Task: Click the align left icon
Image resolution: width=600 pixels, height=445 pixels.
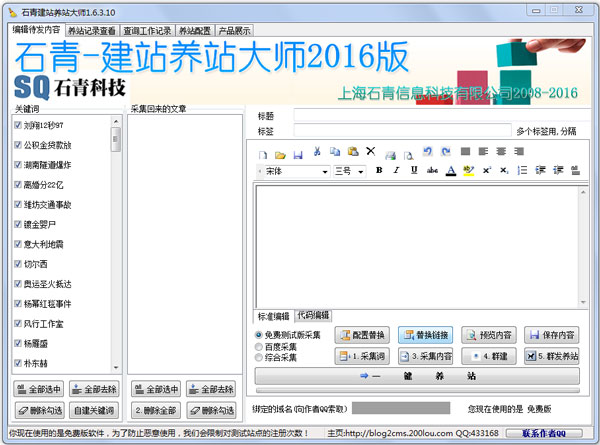Action: tap(483, 151)
